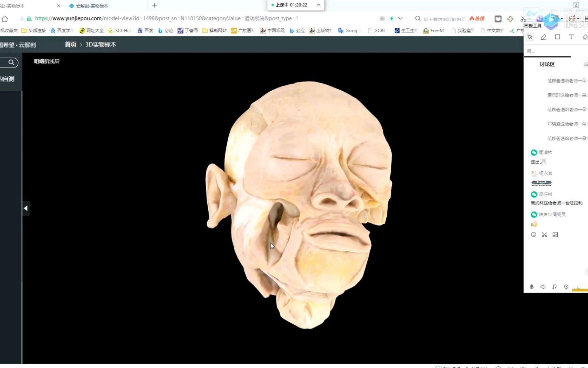Open the grid apps icon in address bar
The image size is (588, 368).
pyautogui.click(x=382, y=18)
